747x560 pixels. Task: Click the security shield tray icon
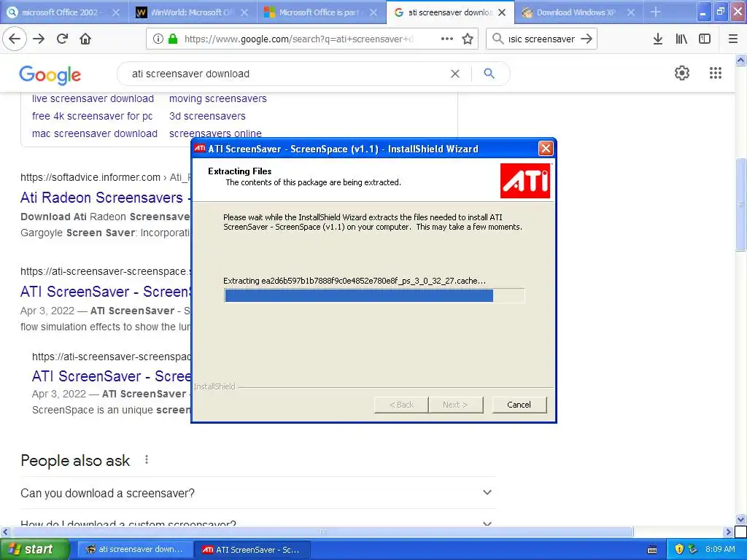(x=679, y=549)
